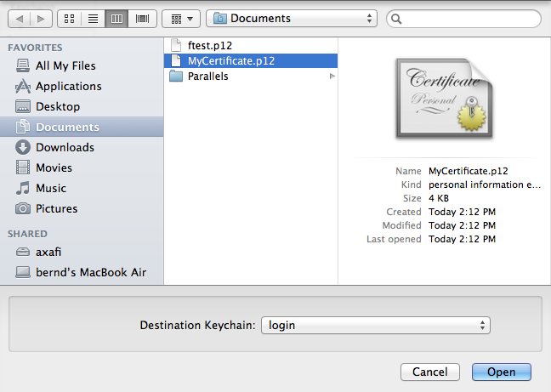Click the Open button
551x392 pixels.
[x=502, y=372]
